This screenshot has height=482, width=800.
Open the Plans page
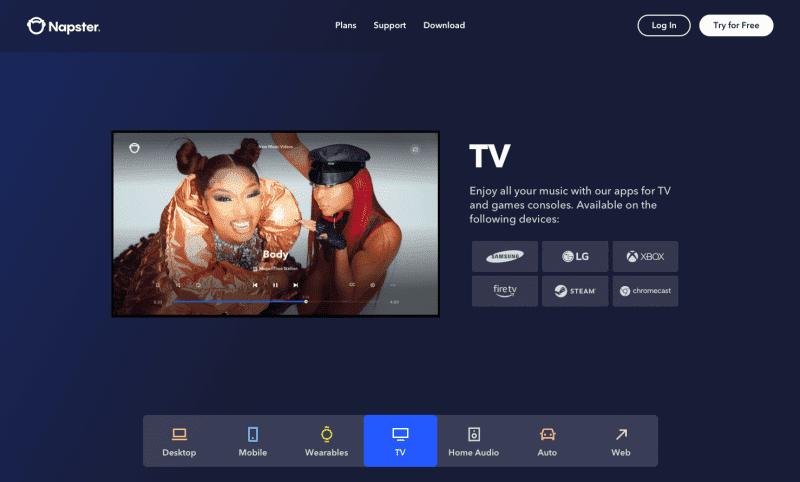345,25
